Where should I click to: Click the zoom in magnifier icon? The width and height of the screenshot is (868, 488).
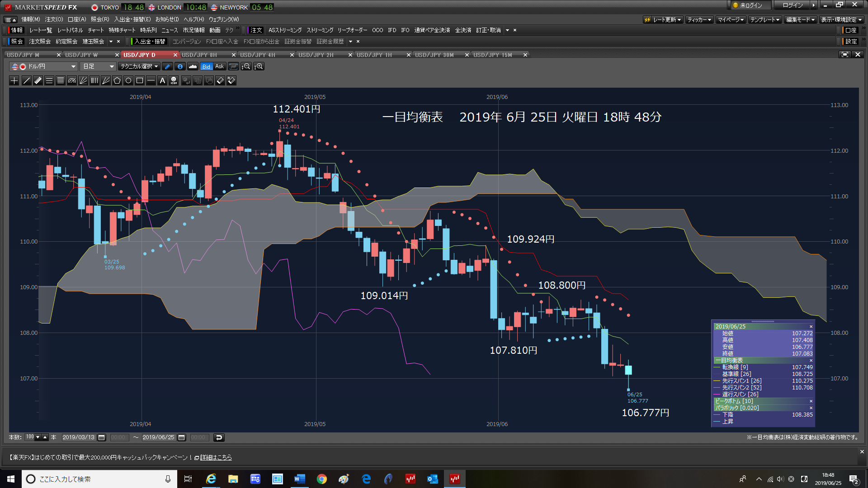259,66
